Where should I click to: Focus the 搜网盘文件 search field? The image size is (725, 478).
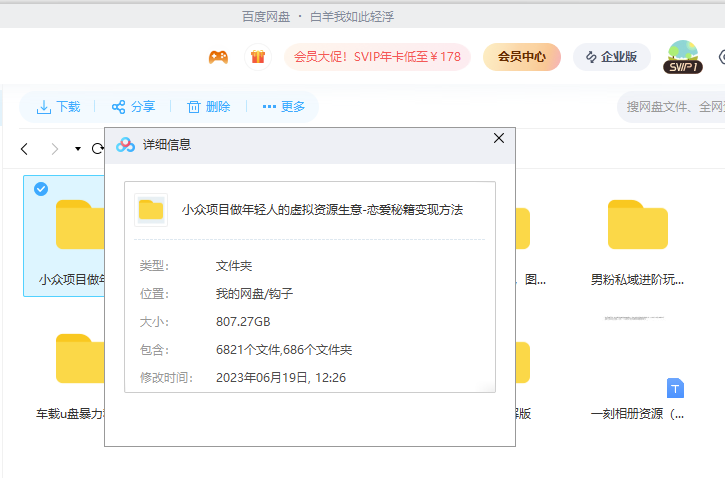click(x=671, y=107)
